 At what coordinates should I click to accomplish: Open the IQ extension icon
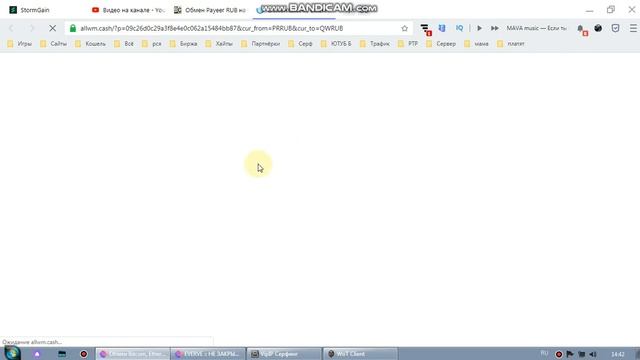pos(459,28)
